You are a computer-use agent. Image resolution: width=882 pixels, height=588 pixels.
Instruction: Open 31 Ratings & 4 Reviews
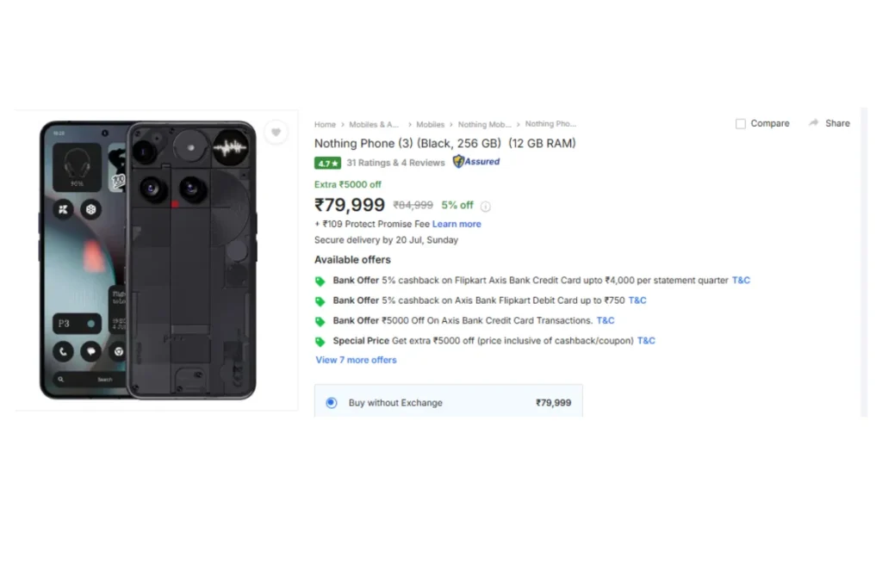(x=395, y=163)
